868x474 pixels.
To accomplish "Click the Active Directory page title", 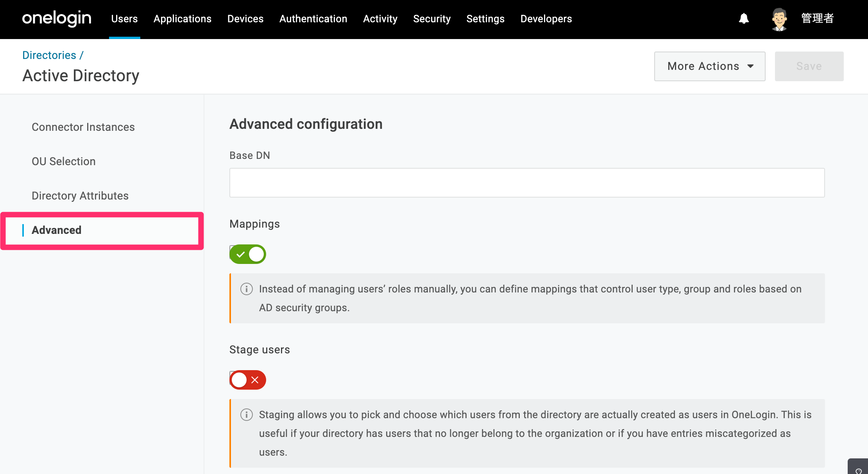I will 81,76.
